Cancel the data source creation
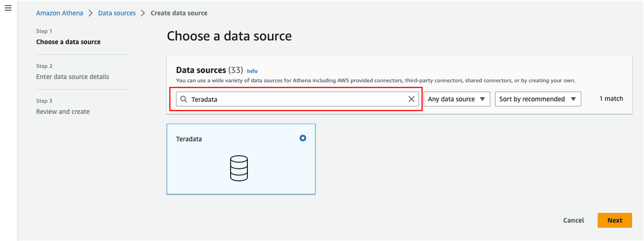Image resolution: width=644 pixels, height=241 pixels. [x=573, y=220]
